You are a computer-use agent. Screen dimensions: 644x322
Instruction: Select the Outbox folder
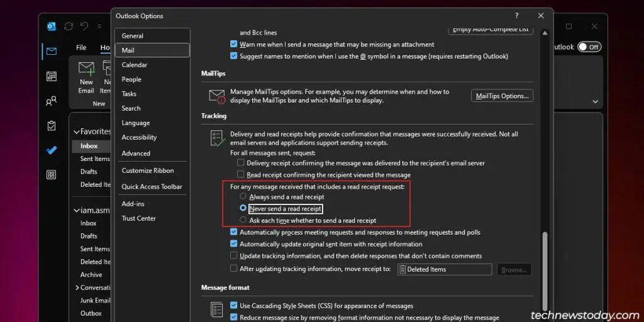pyautogui.click(x=91, y=313)
